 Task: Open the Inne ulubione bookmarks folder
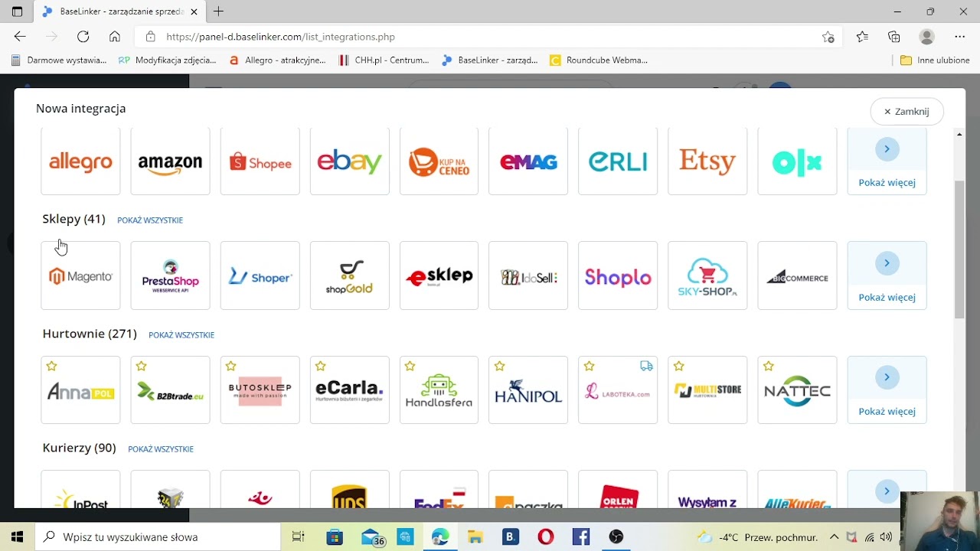[x=935, y=60]
